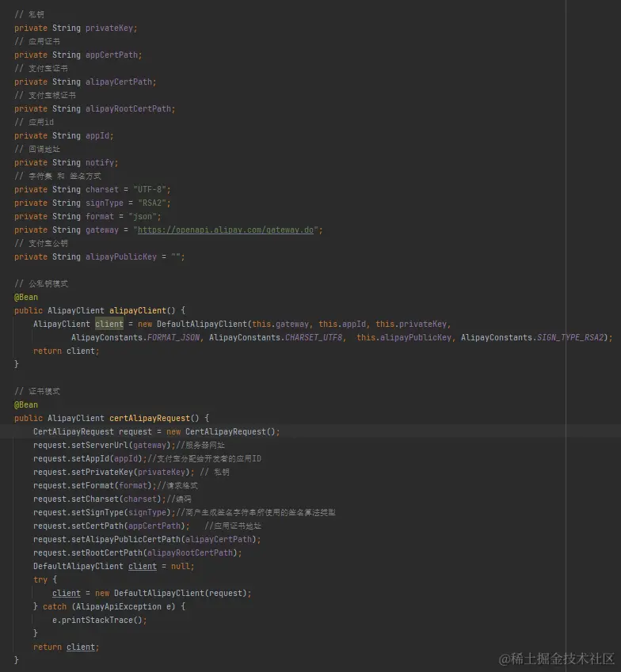Click the alipayClient() method name
Screen dimensions: 621x672
click(x=138, y=310)
